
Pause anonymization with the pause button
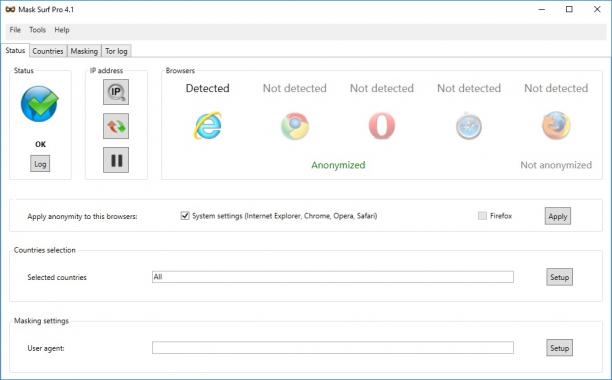116,160
